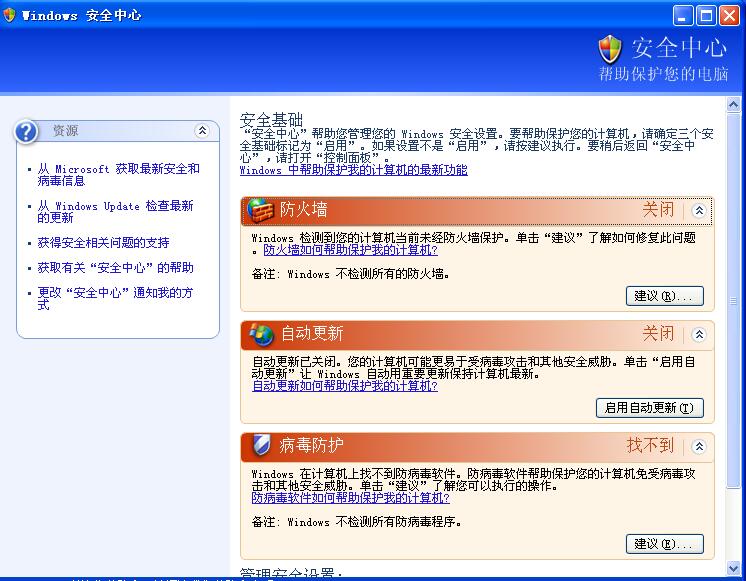This screenshot has width=746, height=581.
Task: Click the Automatic Updates Windows globe icon
Action: click(261, 334)
